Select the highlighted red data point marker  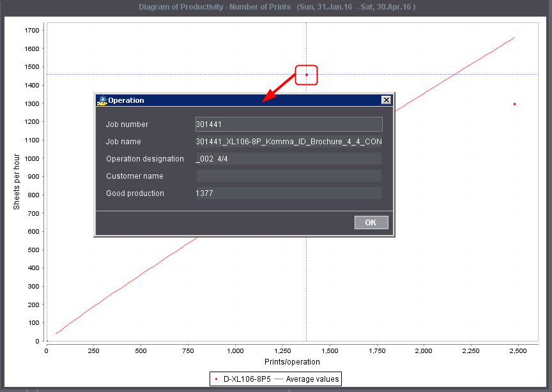pyautogui.click(x=306, y=75)
